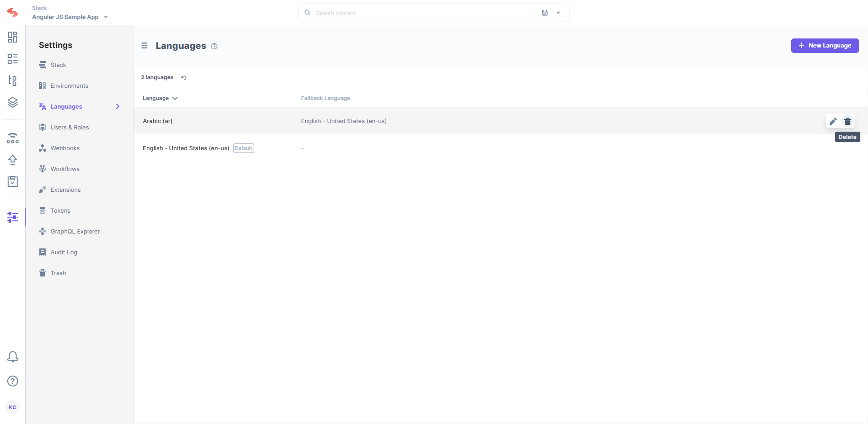Open the Assets layers icon in left rail

pos(12,102)
